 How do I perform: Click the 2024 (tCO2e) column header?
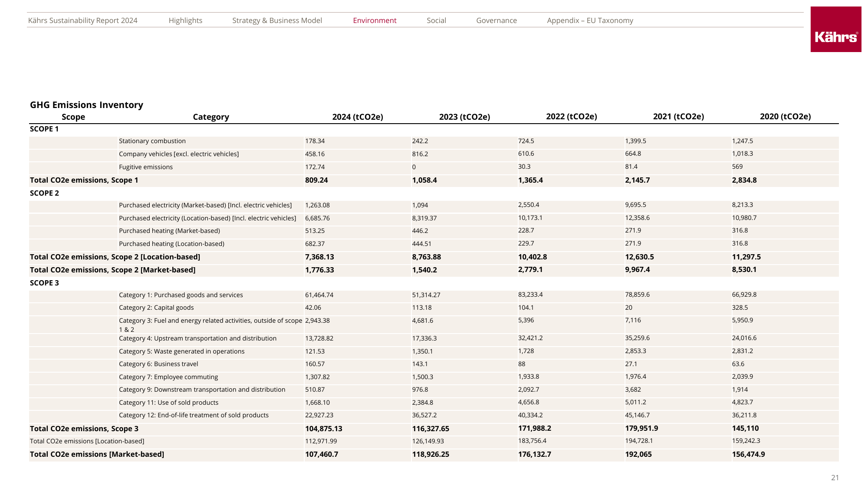coord(358,117)
